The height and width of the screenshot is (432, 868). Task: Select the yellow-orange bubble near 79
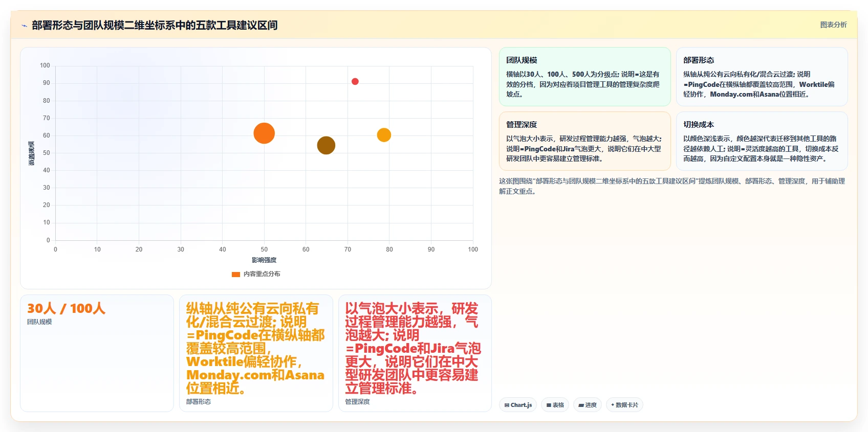click(384, 135)
